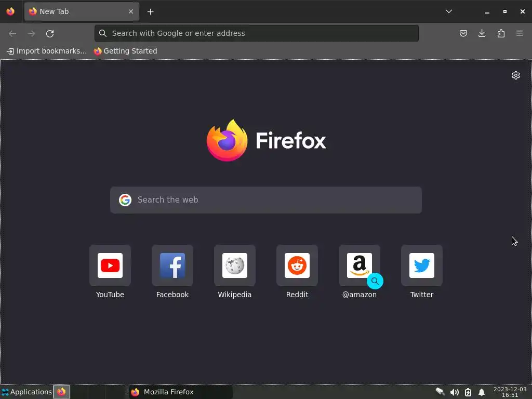
Task: Open the volume tray icon
Action: (454, 392)
